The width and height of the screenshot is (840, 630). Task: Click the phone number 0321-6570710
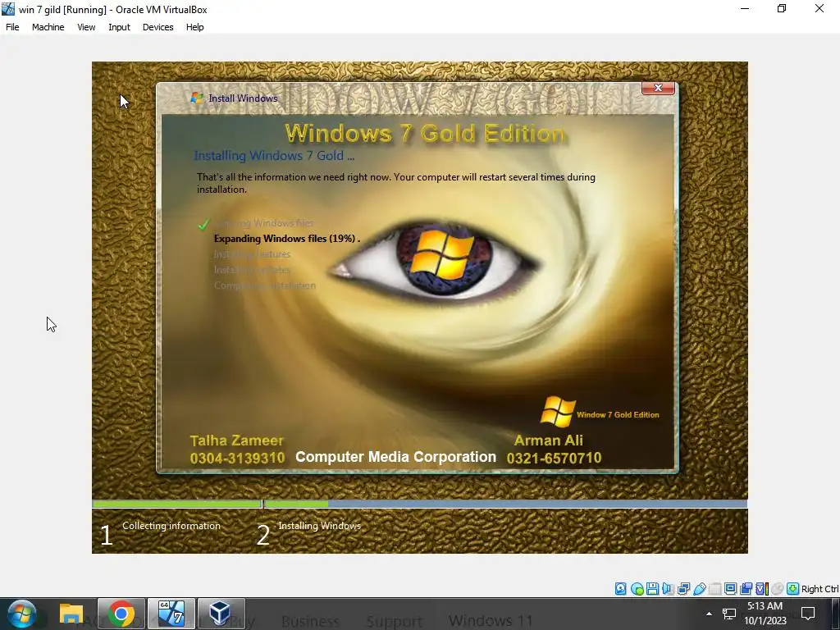[x=554, y=458]
